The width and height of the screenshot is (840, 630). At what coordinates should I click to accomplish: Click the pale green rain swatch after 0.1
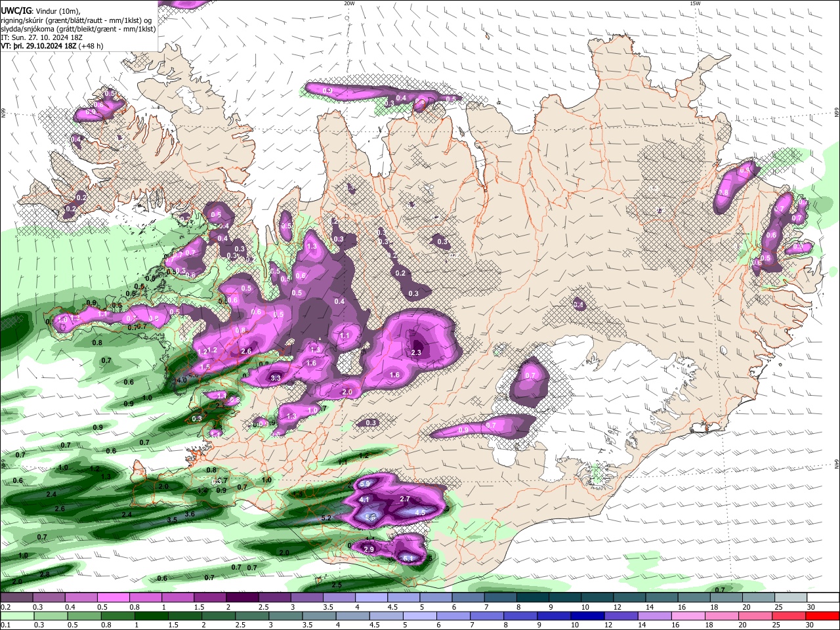click(x=17, y=616)
